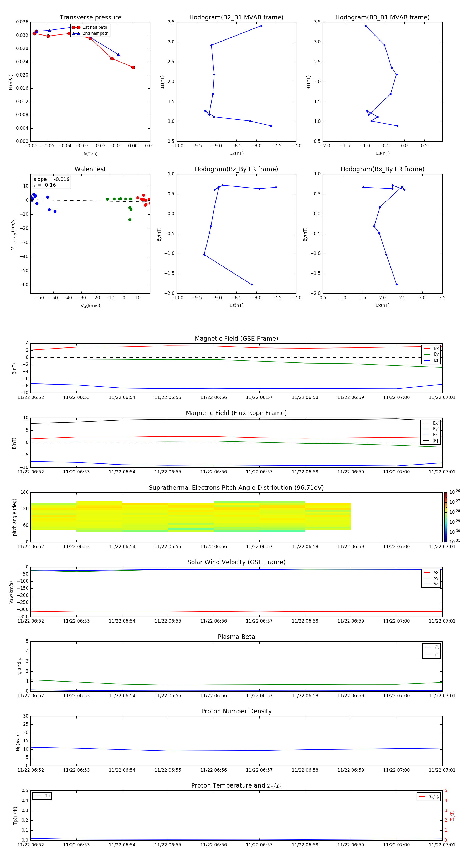Click the red Vx line in velocity panel
The height and width of the screenshot is (868, 473).
click(236, 612)
